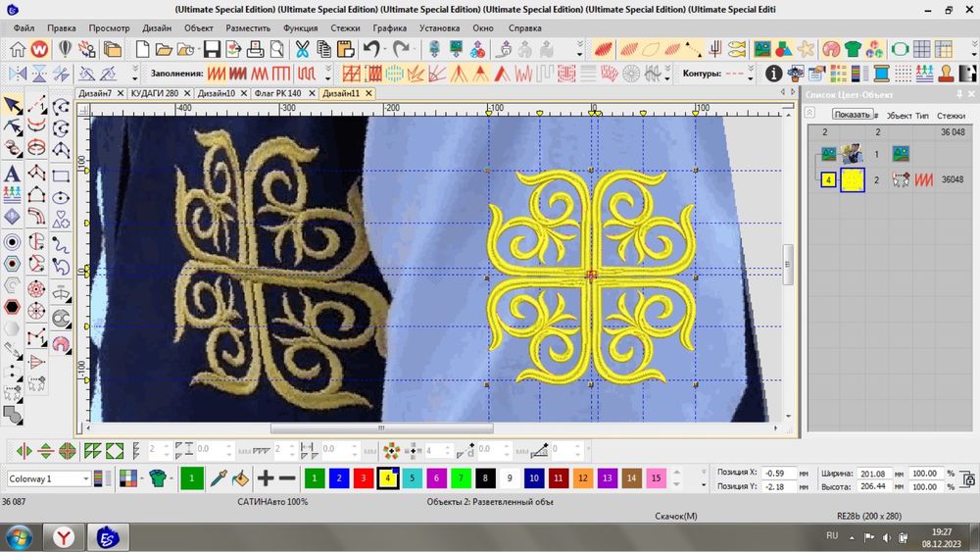
Task: Expand the Контуры outline overflow arrow
Action: (751, 74)
